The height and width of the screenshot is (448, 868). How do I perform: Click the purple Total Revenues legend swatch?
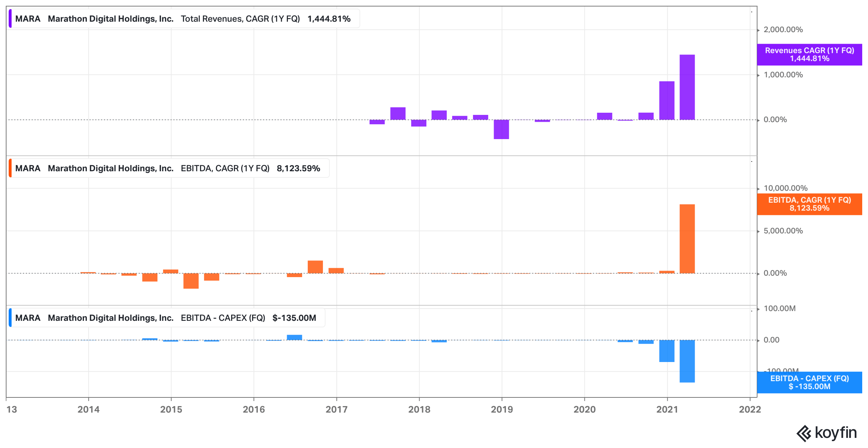pyautogui.click(x=10, y=19)
